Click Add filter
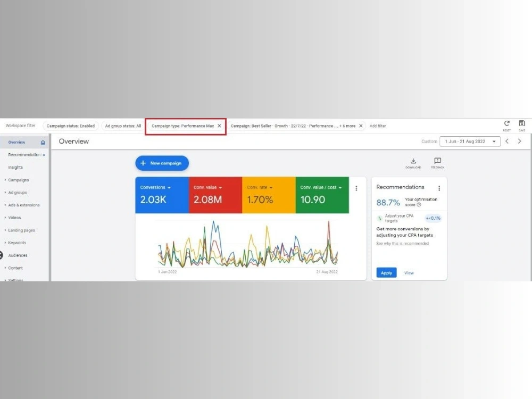 pyautogui.click(x=378, y=126)
